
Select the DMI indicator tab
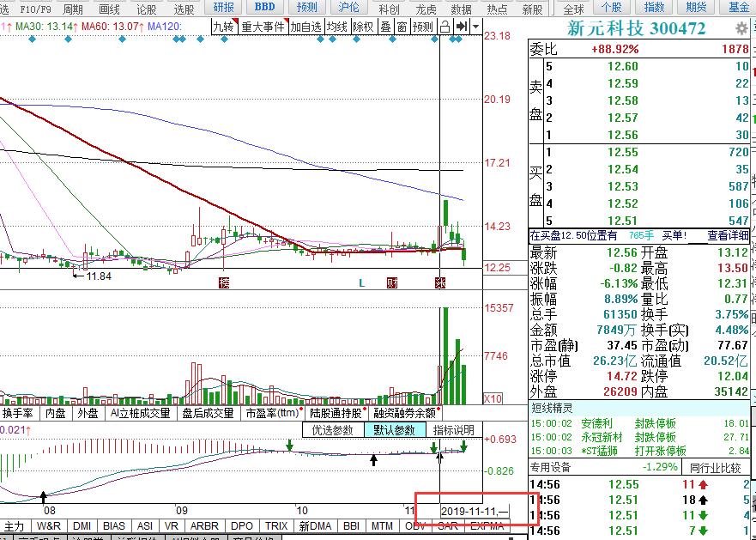pos(82,526)
